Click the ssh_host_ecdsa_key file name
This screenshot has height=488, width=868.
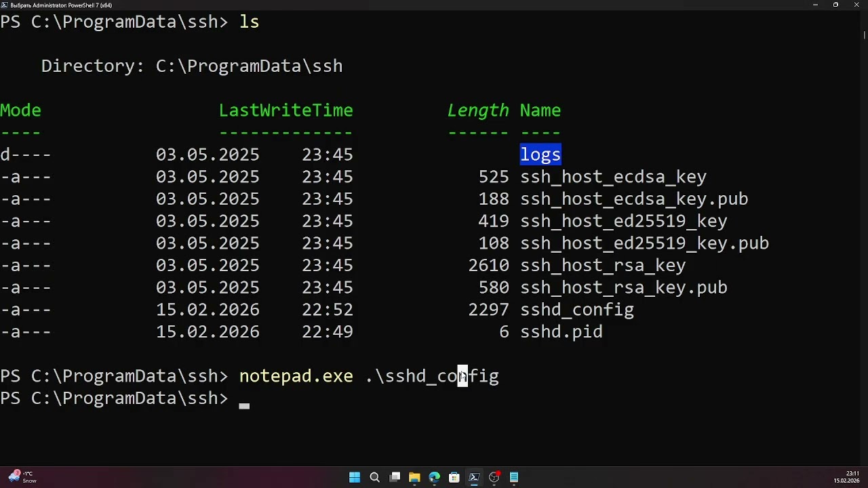613,177
